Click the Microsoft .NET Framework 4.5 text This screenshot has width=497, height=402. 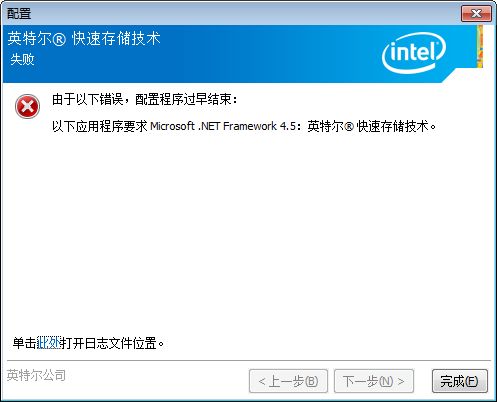tap(223, 126)
